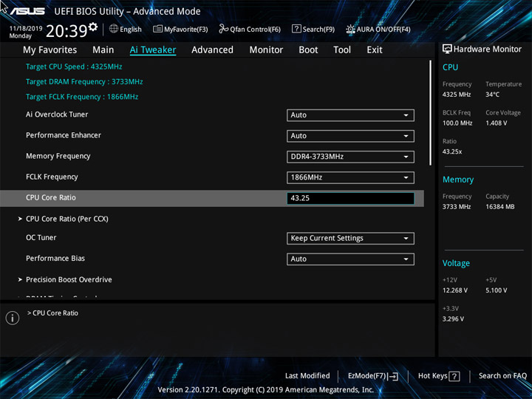The width and height of the screenshot is (532, 399).
Task: Open FCLK Frequency 1866MHz dropdown
Action: (x=350, y=177)
